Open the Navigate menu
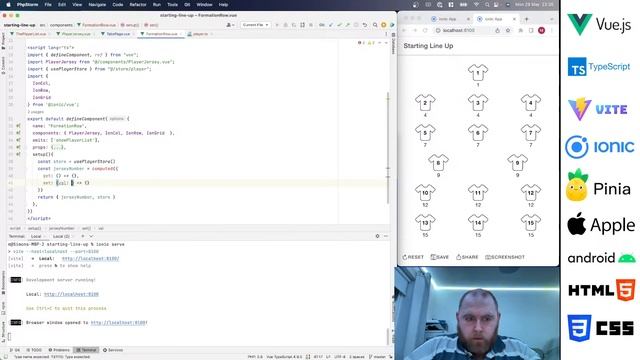This screenshot has width=640, height=360. (97, 4)
